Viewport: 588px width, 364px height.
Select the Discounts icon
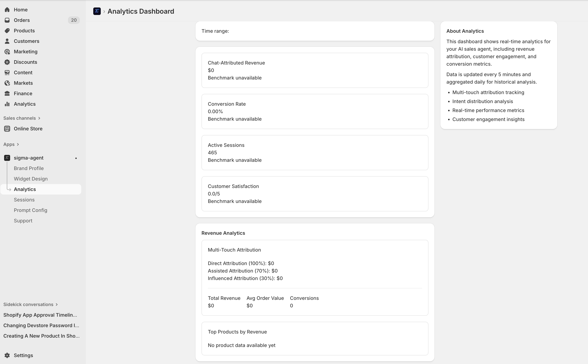(7, 62)
